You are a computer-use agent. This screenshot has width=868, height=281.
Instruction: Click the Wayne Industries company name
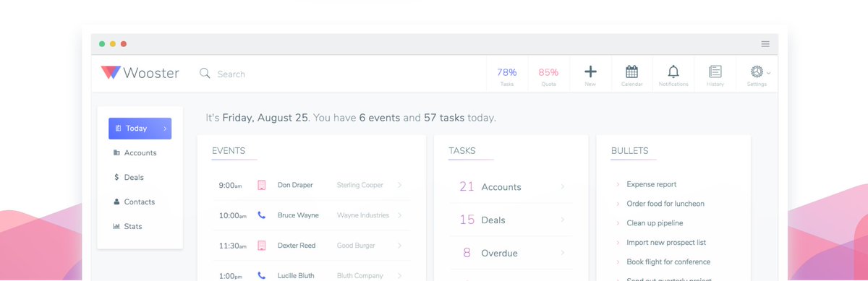tap(363, 215)
